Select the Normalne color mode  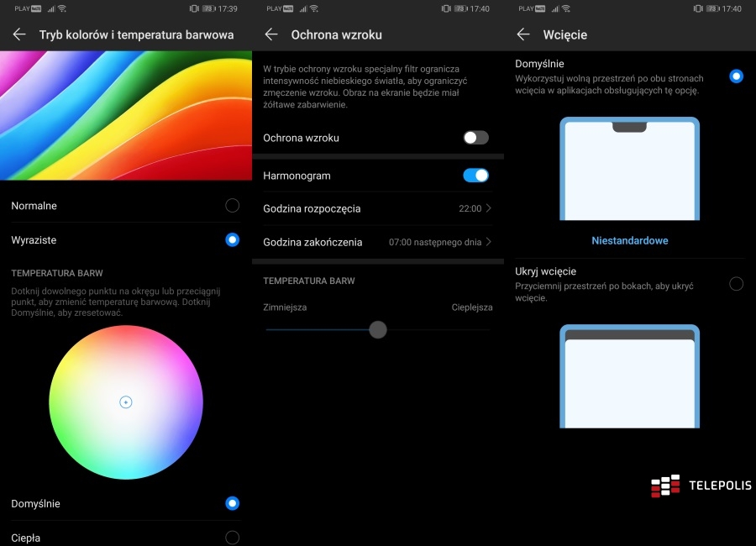click(232, 206)
